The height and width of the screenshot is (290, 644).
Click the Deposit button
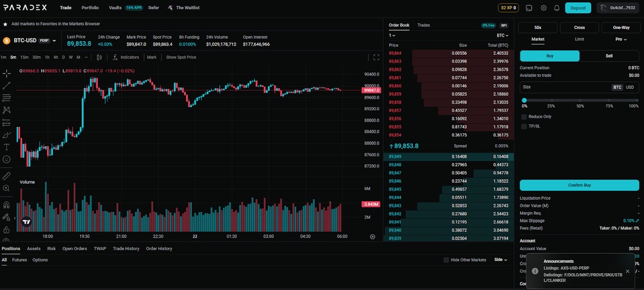click(x=578, y=8)
